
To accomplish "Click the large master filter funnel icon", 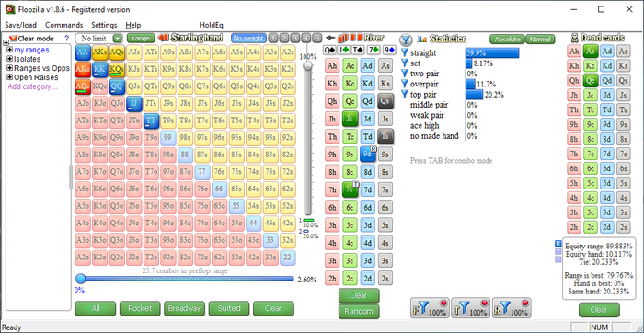I will pos(406,40).
